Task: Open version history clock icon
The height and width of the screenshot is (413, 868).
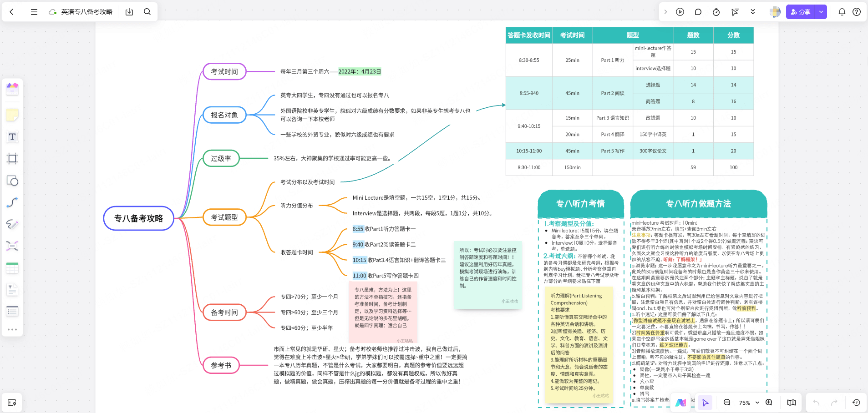Action: [x=856, y=403]
